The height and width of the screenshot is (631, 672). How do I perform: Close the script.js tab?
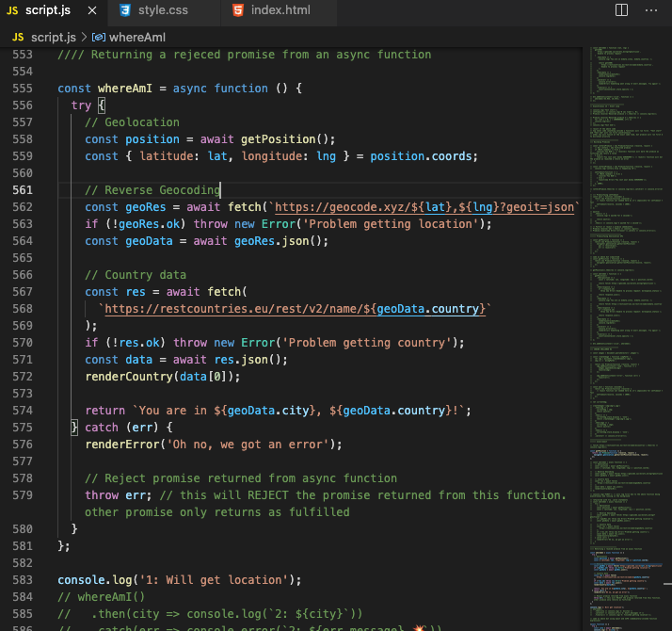click(x=92, y=10)
